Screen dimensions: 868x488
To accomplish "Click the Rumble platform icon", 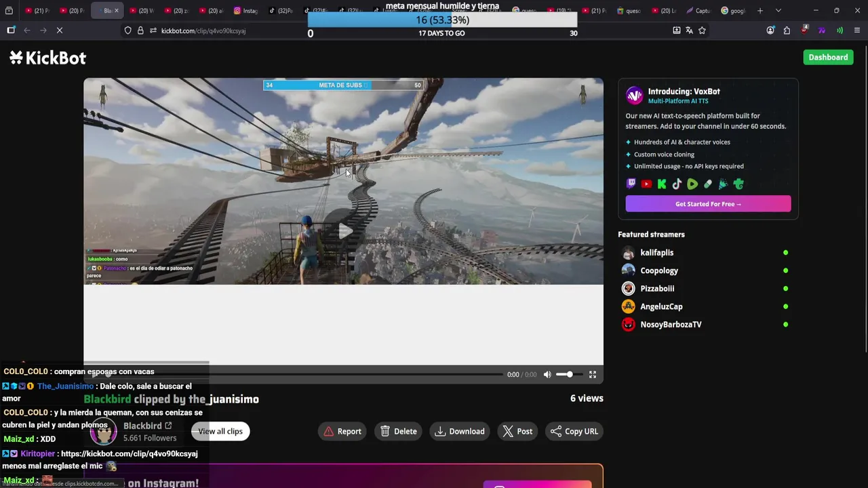I will (692, 184).
